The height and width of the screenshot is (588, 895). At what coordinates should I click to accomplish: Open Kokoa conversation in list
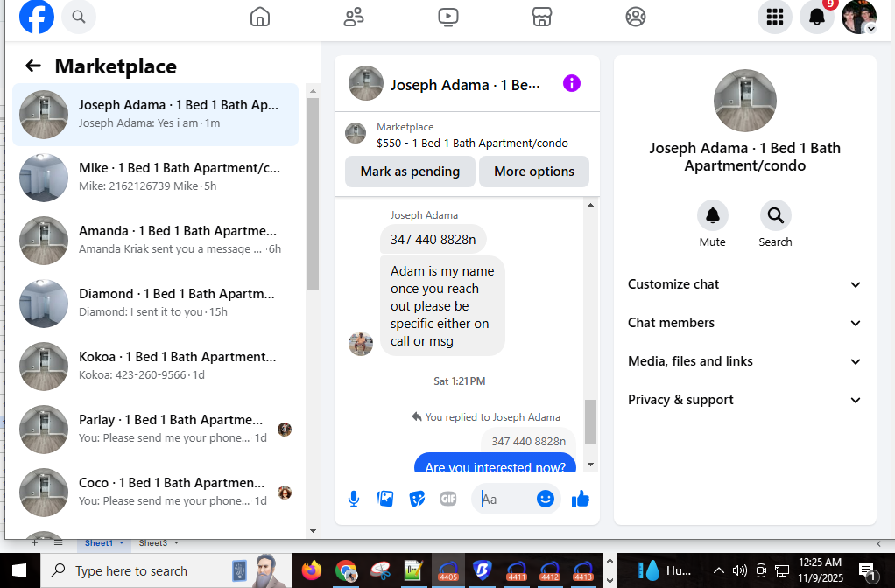[155, 366]
